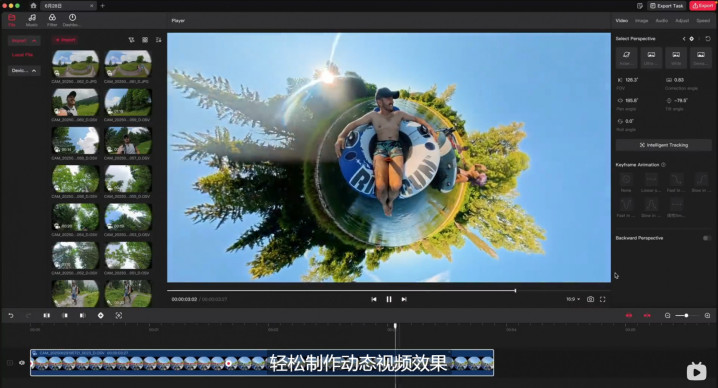Zoom in the timeline
Image resolution: width=718 pixels, height=388 pixels.
click(x=707, y=316)
